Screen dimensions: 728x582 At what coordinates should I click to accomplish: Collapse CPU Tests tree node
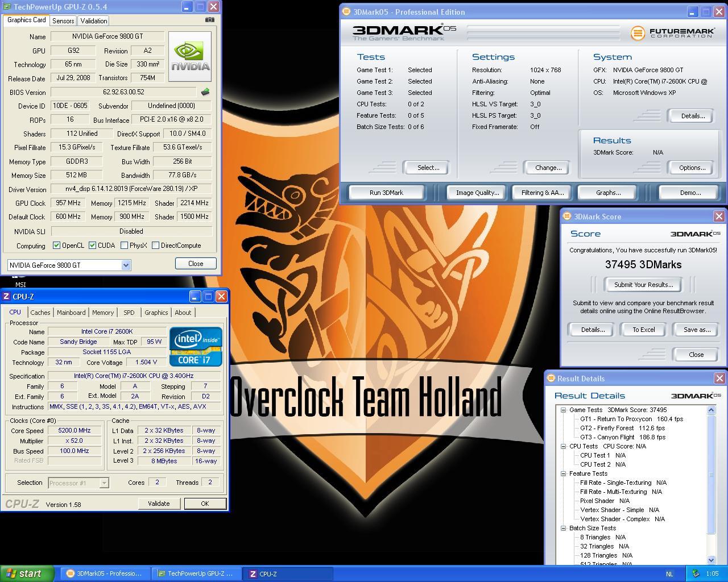pos(563,446)
